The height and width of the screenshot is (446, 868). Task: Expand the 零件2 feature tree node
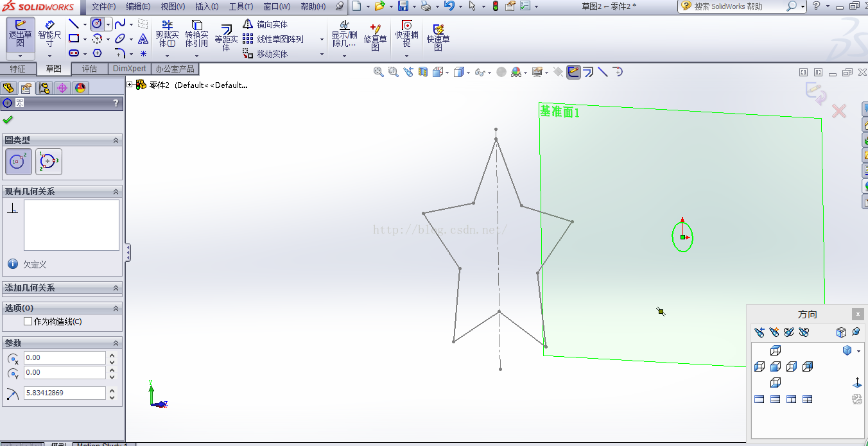point(130,84)
